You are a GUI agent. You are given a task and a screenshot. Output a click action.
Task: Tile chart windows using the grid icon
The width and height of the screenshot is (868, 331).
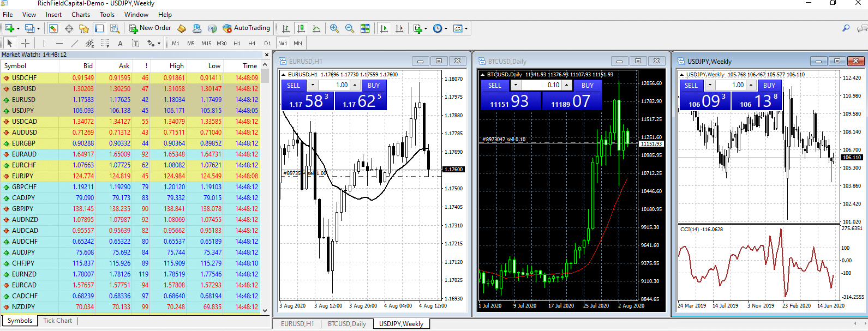point(365,28)
